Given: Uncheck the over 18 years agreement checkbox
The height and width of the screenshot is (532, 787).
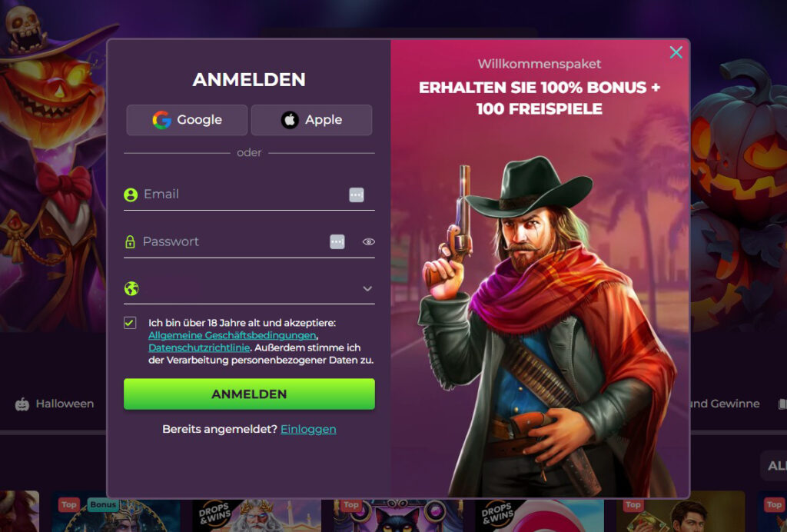Looking at the screenshot, I should pyautogui.click(x=130, y=323).
